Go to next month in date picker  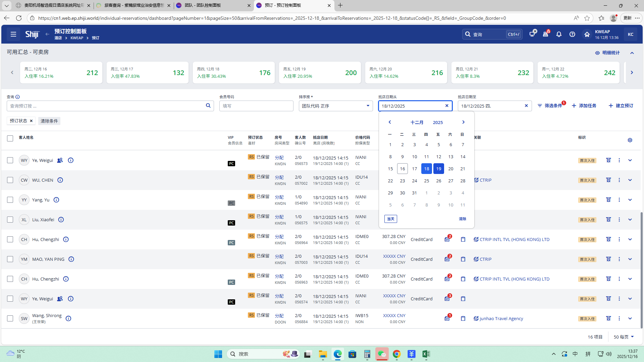click(x=463, y=122)
